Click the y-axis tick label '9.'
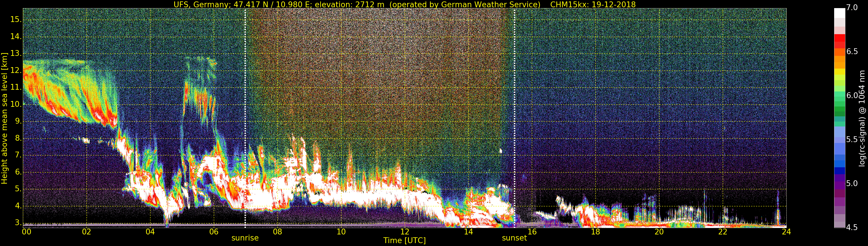 click(x=18, y=121)
